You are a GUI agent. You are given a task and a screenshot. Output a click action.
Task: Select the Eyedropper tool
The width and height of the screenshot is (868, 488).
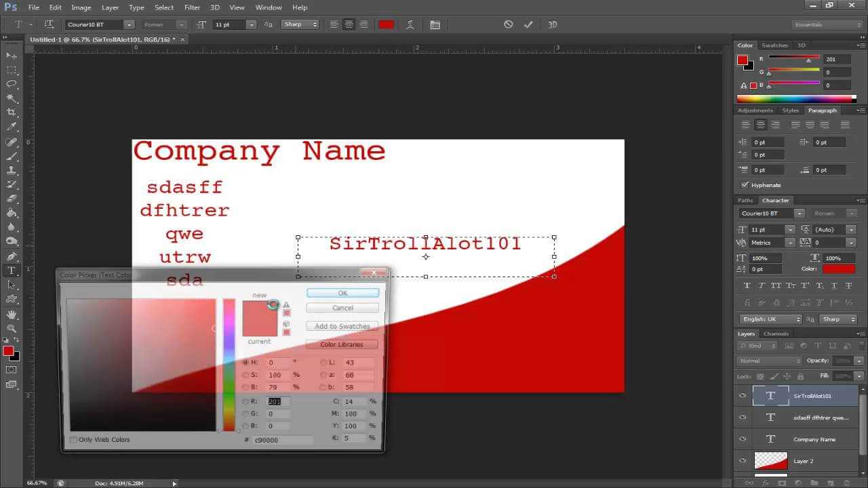[x=12, y=127]
